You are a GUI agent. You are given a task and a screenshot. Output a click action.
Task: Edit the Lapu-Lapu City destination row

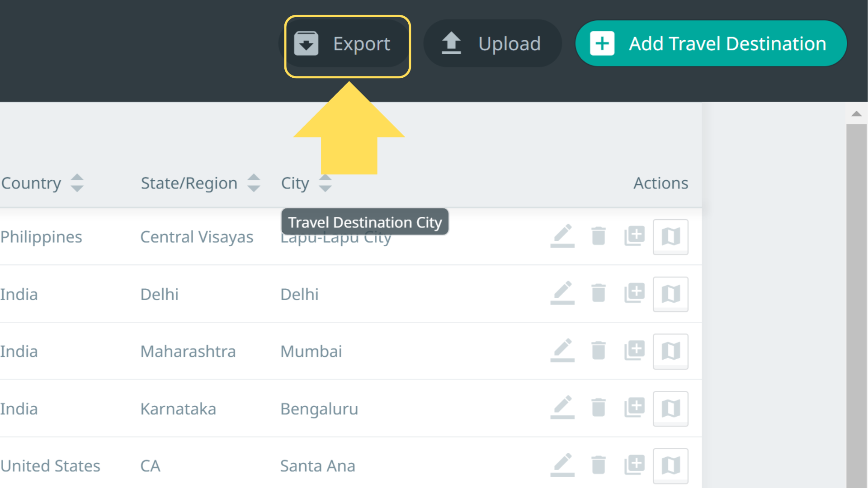(562, 236)
